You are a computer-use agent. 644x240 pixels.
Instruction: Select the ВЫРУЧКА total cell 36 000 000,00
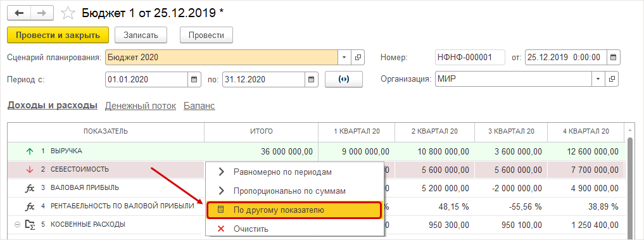tap(262, 151)
